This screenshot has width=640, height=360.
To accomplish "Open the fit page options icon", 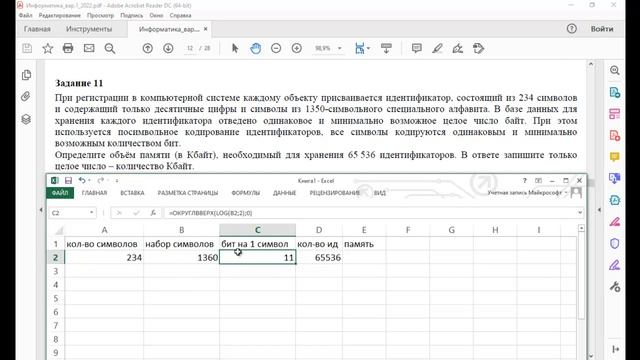I will (x=360, y=48).
